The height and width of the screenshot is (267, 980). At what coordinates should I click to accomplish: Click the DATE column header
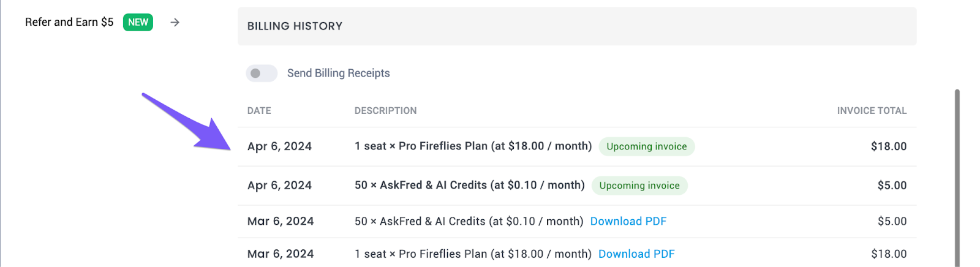(259, 111)
